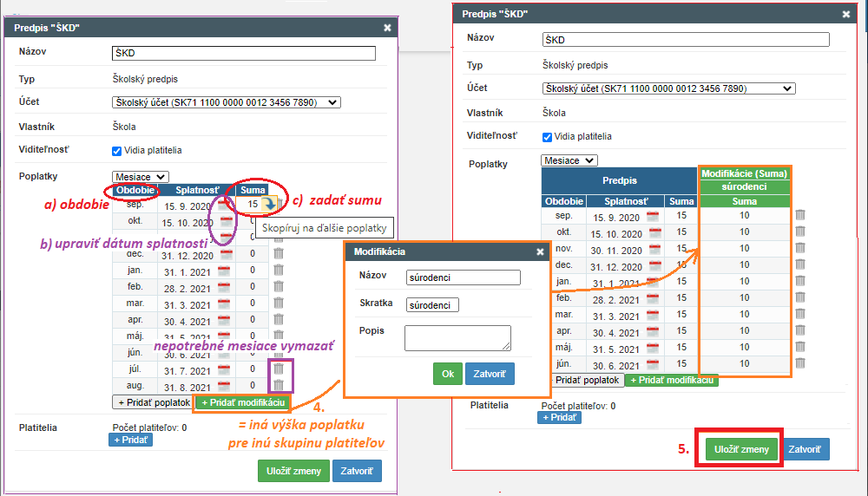868x496 pixels.
Task: Open Účet dropdown in left Predpis window
Action: pos(227,102)
